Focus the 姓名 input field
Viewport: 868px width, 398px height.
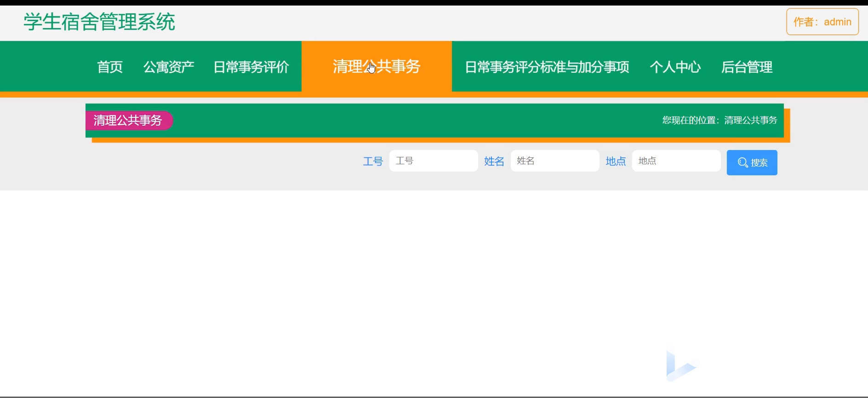(555, 161)
